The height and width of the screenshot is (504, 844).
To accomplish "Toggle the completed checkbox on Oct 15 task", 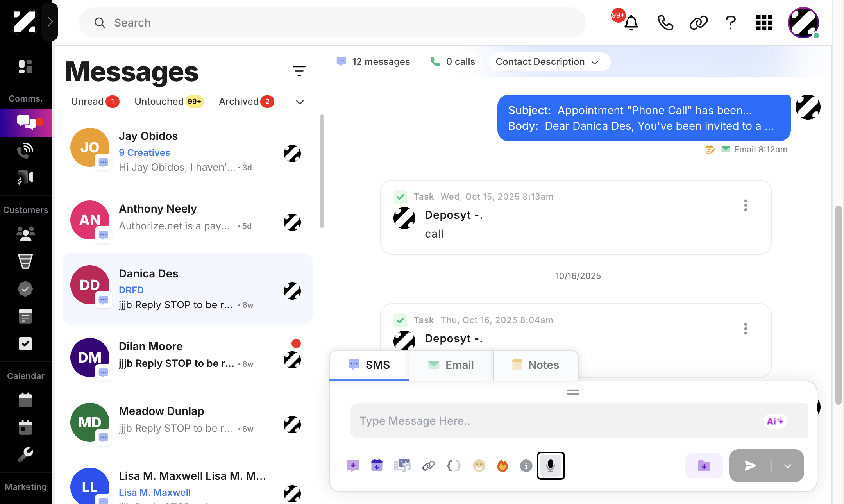I will pos(400,197).
